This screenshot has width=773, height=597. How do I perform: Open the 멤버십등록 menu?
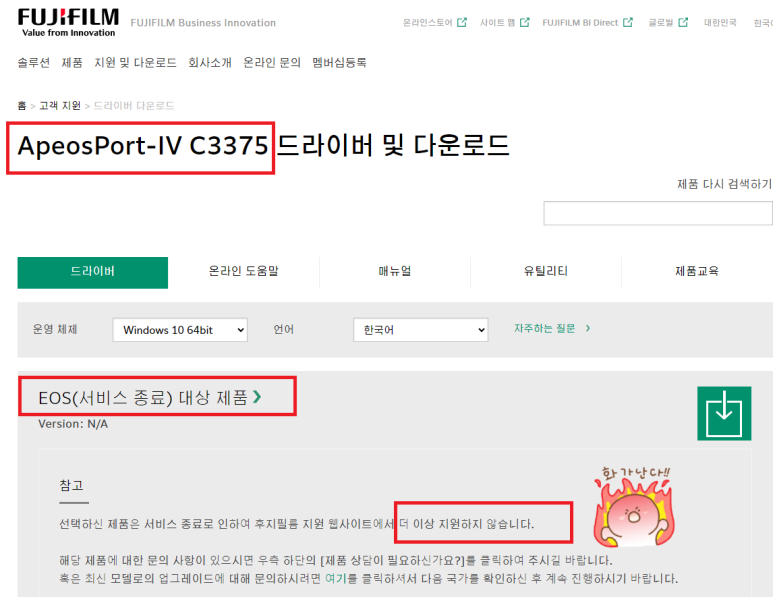tap(339, 63)
